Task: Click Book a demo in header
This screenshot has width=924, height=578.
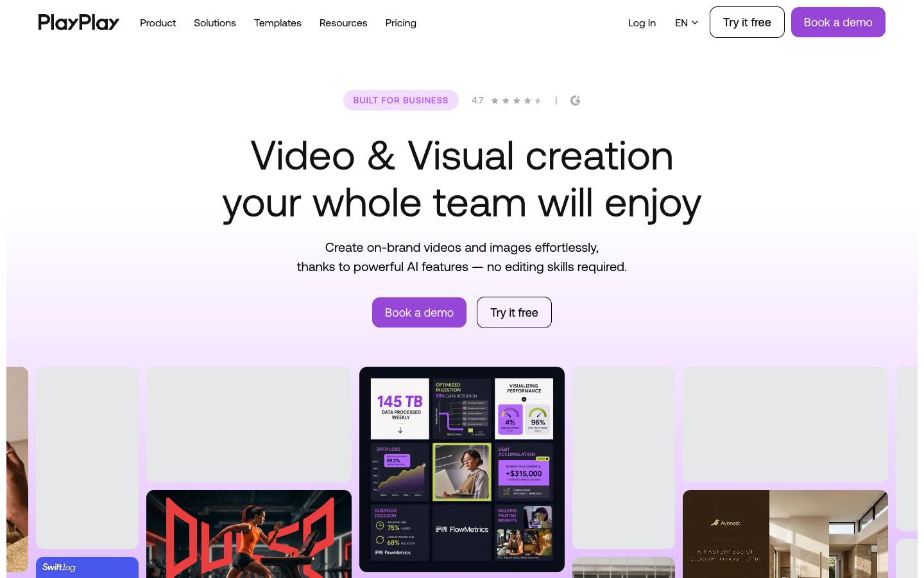Action: [838, 22]
